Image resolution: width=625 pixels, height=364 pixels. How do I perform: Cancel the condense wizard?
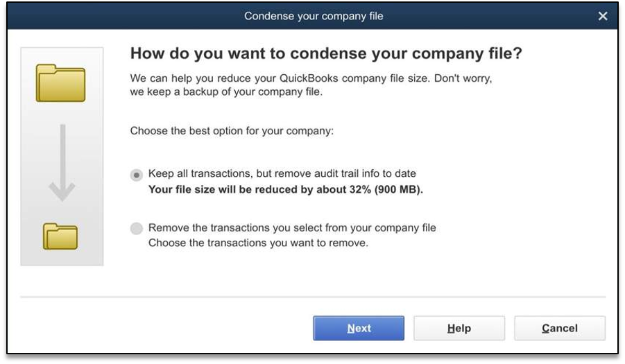(x=560, y=328)
